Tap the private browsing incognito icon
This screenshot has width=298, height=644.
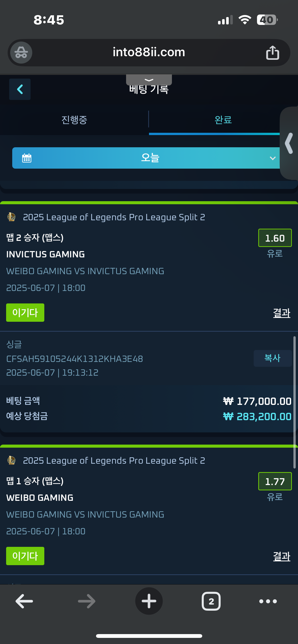[x=21, y=53]
